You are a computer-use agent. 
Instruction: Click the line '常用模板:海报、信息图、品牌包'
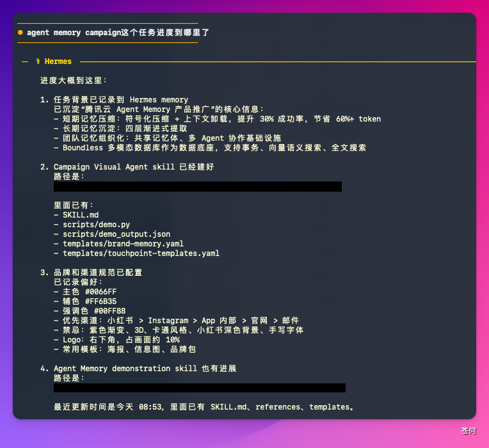coord(125,349)
